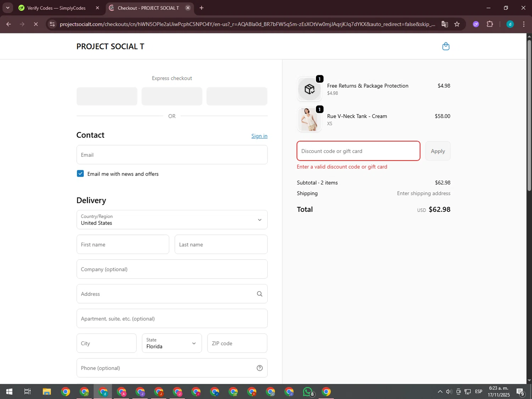Viewport: 532px width, 399px height.
Task: Close the Checkout PROJECT SOCIAL T tab
Action: pyautogui.click(x=188, y=8)
